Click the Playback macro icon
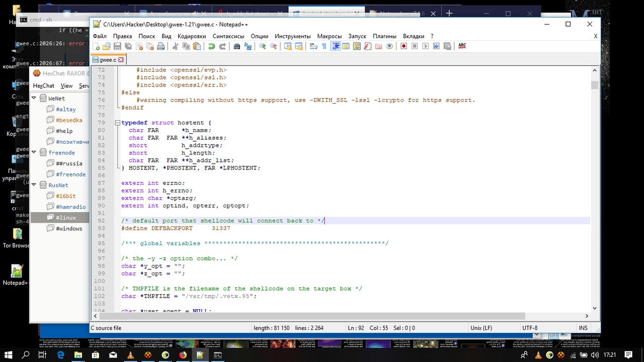This screenshot has height=362, width=644. (425, 46)
